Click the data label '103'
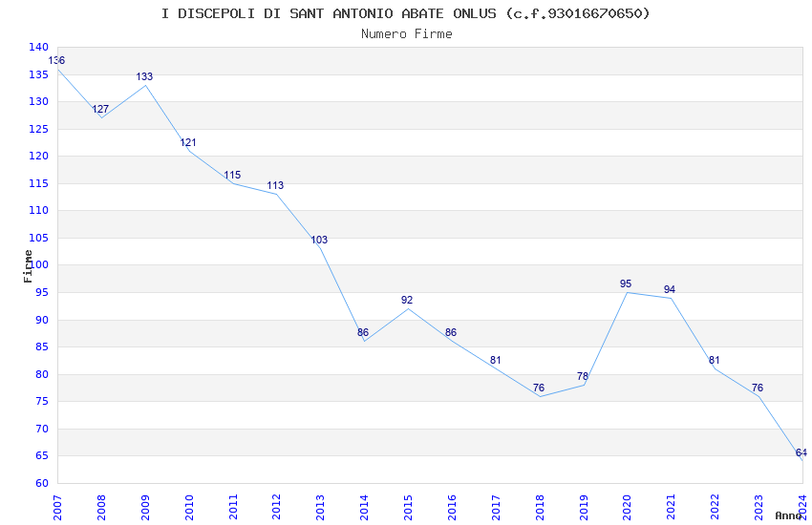 coord(319,240)
